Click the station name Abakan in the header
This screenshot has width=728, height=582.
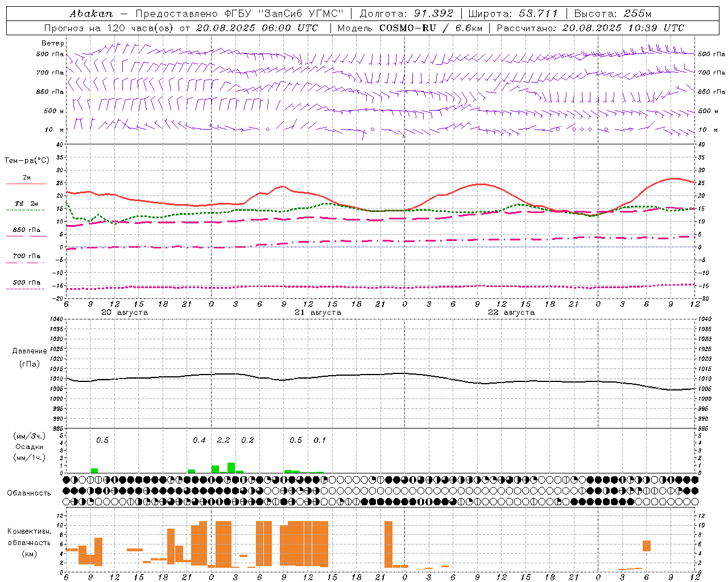pos(91,13)
